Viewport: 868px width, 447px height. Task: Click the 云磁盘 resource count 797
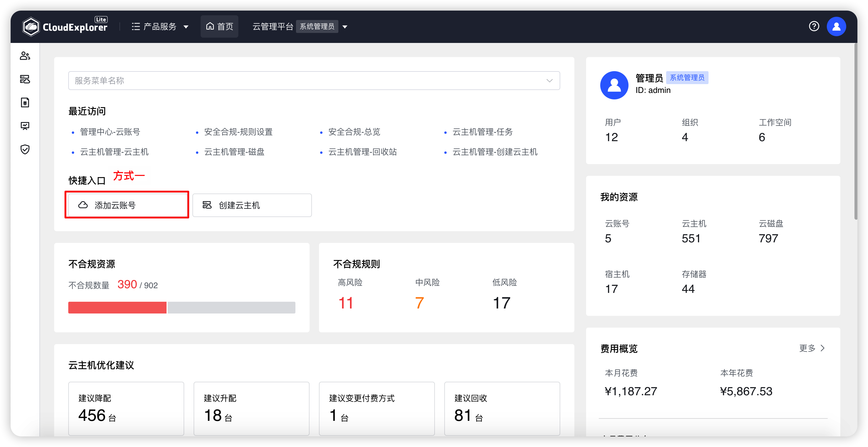tap(768, 238)
